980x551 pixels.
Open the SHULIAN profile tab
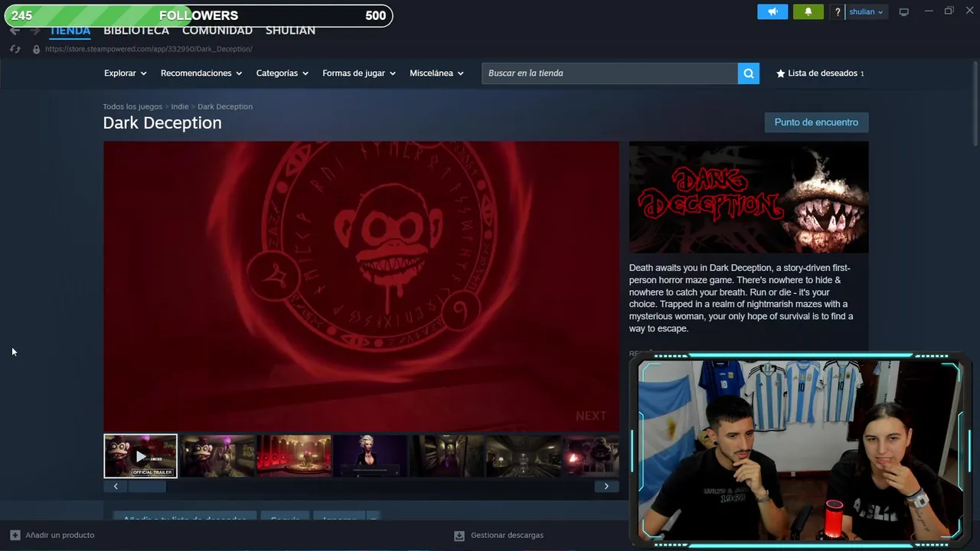click(x=290, y=31)
